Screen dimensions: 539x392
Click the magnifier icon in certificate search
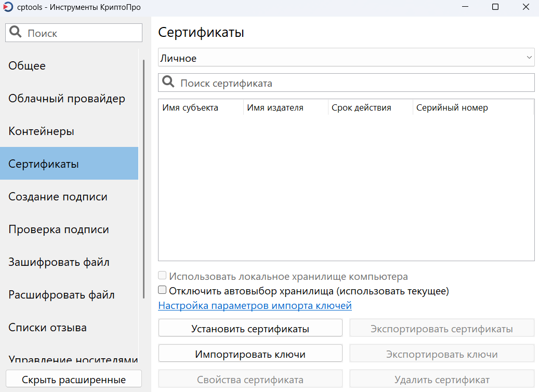tap(168, 83)
